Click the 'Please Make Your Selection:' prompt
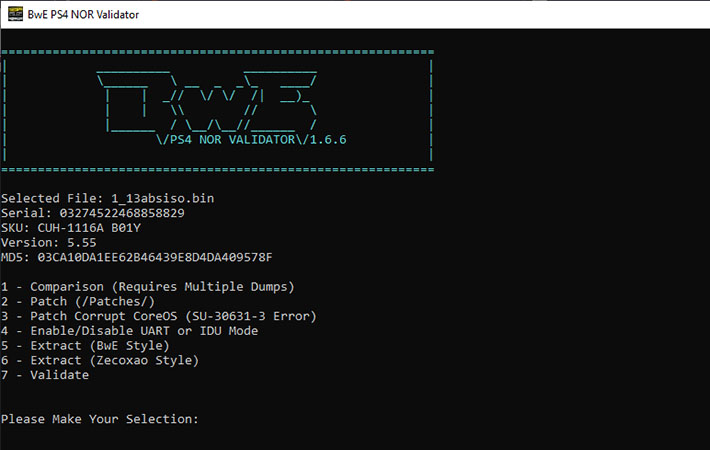Screen dimensions: 710x450 pos(100,419)
